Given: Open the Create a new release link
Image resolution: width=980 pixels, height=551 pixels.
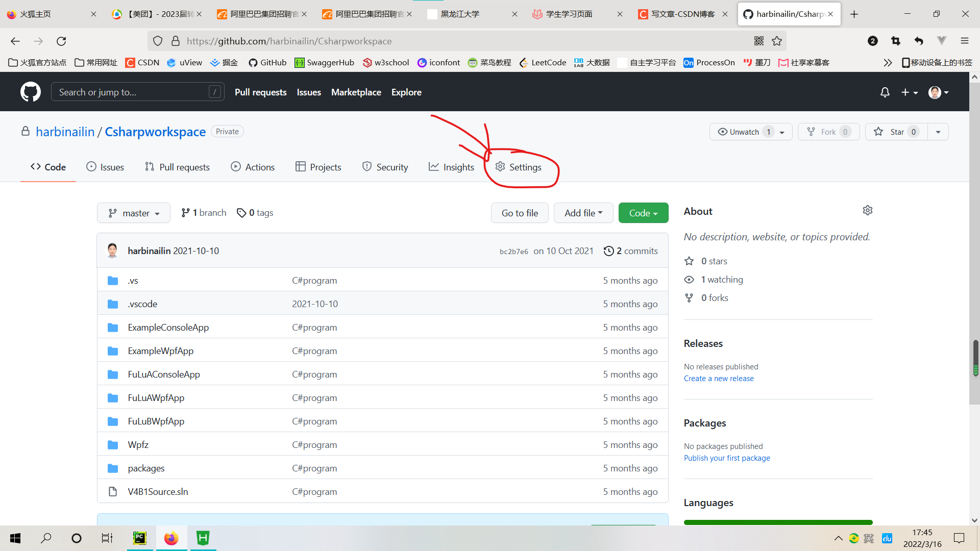Looking at the screenshot, I should [719, 378].
